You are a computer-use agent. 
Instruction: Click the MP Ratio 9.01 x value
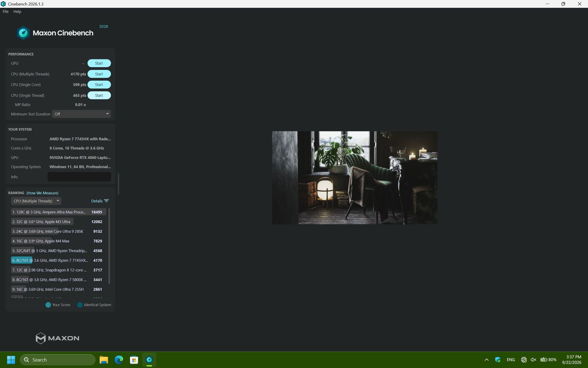pos(80,105)
